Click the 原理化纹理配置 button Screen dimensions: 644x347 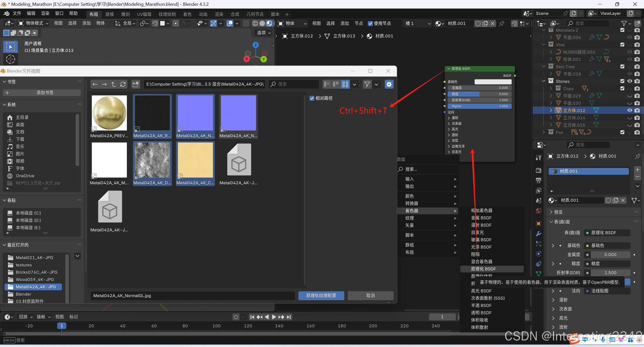(321, 296)
